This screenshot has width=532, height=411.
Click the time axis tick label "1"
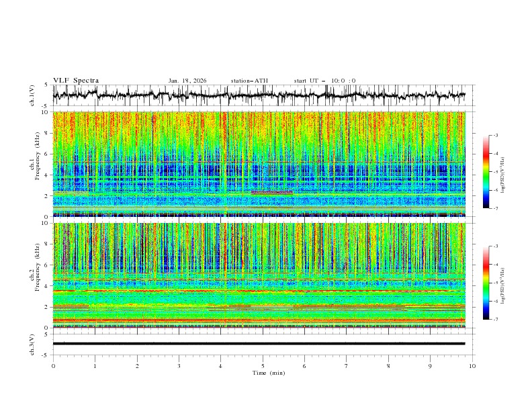pyautogui.click(x=95, y=366)
